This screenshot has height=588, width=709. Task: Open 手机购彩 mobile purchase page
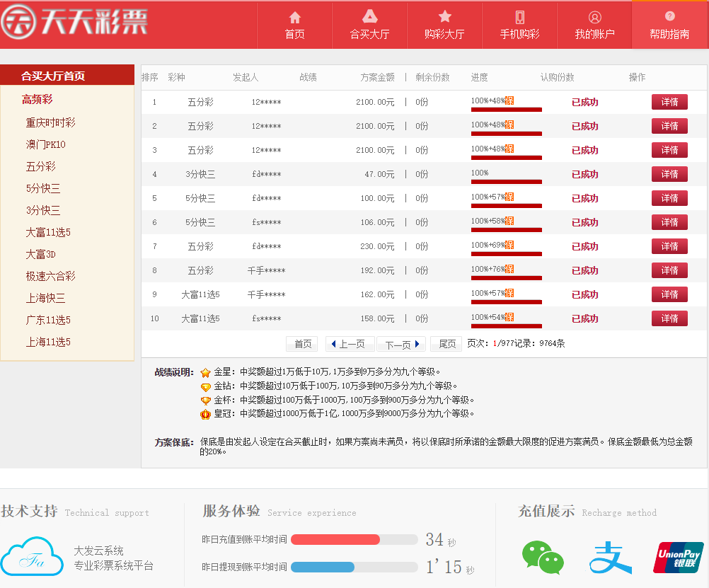(x=519, y=25)
